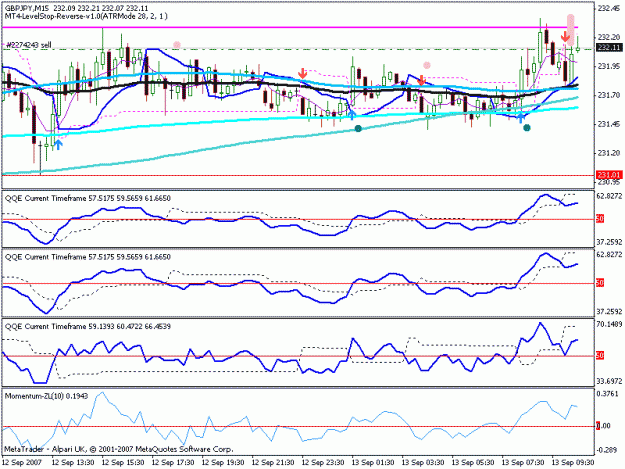Click the pink dot near 12 Sep 17:30
The image size is (625, 469).
tap(177, 45)
